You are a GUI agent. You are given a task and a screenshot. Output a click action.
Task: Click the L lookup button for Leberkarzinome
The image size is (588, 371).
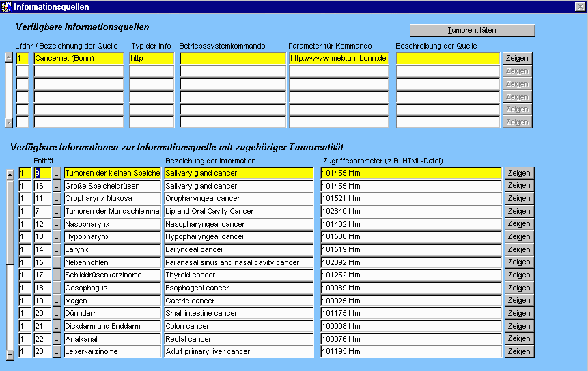57,351
